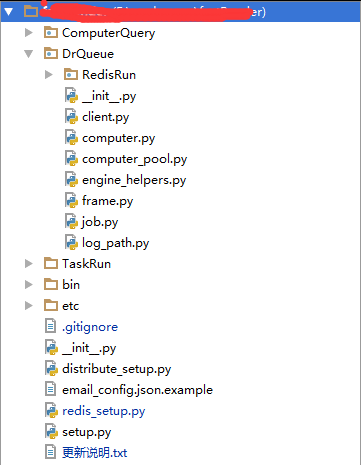This screenshot has height=465, width=361.
Task: Click the bin folder icon
Action: [51, 285]
